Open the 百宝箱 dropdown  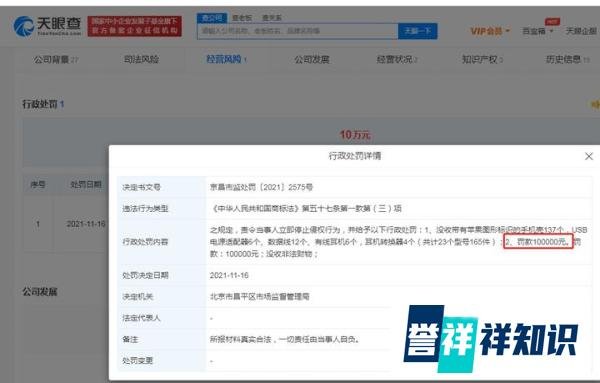pos(538,31)
